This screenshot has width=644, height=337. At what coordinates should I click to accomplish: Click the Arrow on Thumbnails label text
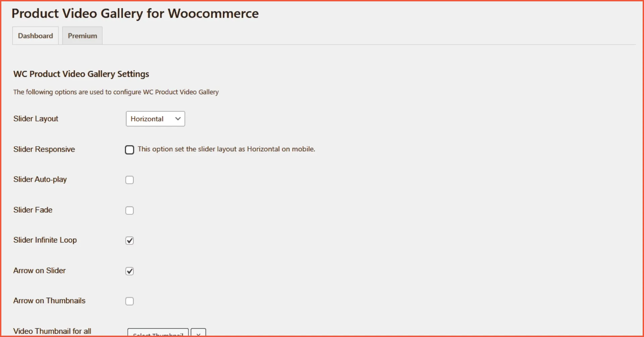coord(49,300)
